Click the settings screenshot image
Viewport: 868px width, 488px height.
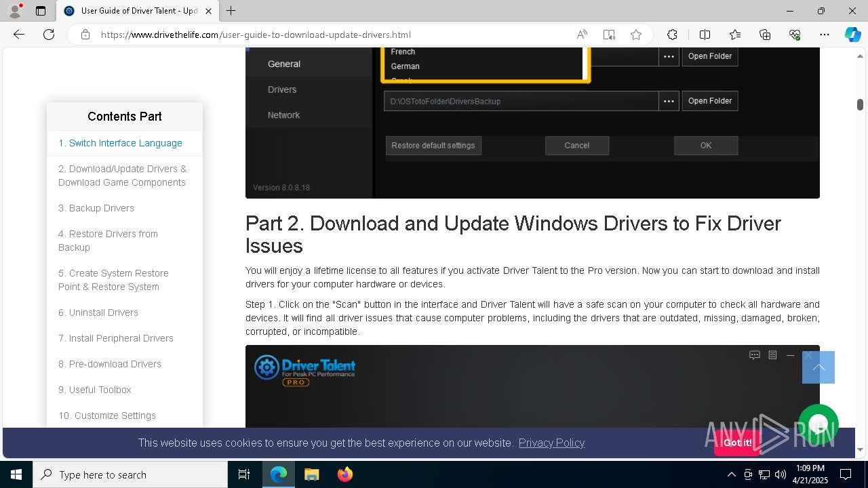tap(532, 123)
